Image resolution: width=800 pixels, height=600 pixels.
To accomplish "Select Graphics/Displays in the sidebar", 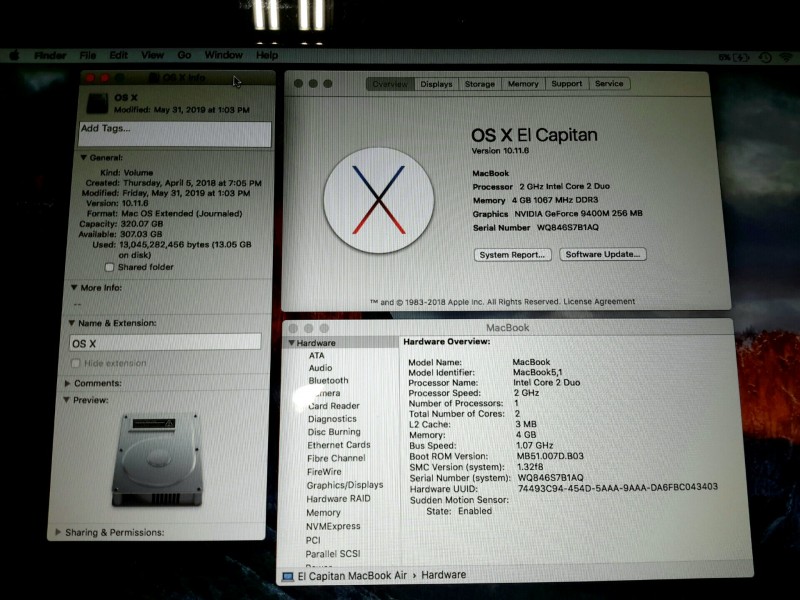I will (x=345, y=485).
